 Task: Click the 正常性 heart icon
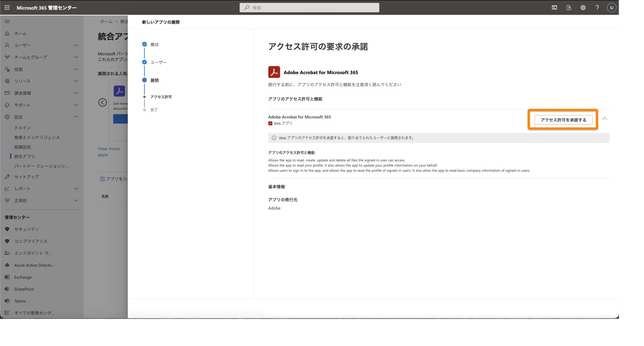click(x=7, y=201)
